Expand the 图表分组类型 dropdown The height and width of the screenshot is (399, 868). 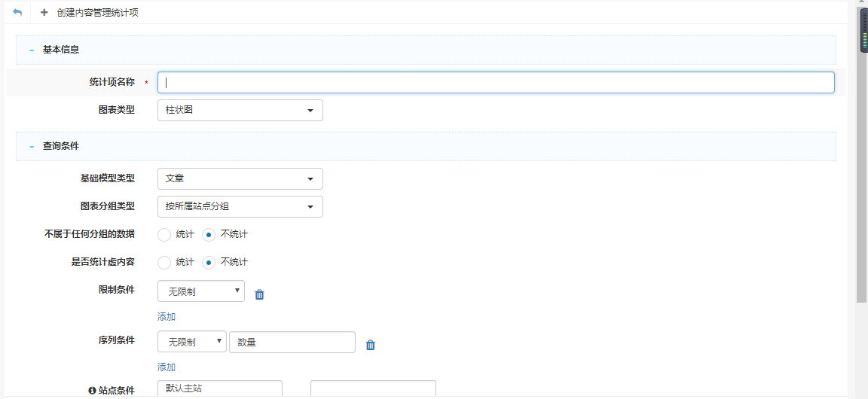click(x=240, y=206)
